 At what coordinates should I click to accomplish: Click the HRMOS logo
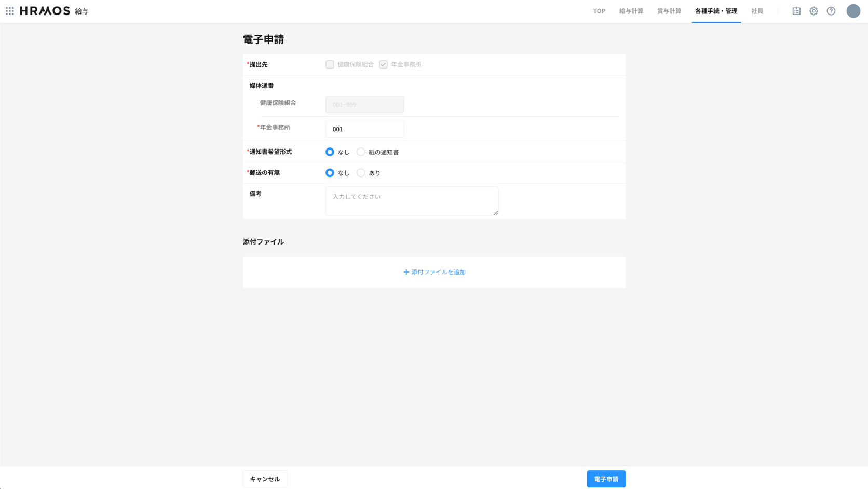[45, 11]
